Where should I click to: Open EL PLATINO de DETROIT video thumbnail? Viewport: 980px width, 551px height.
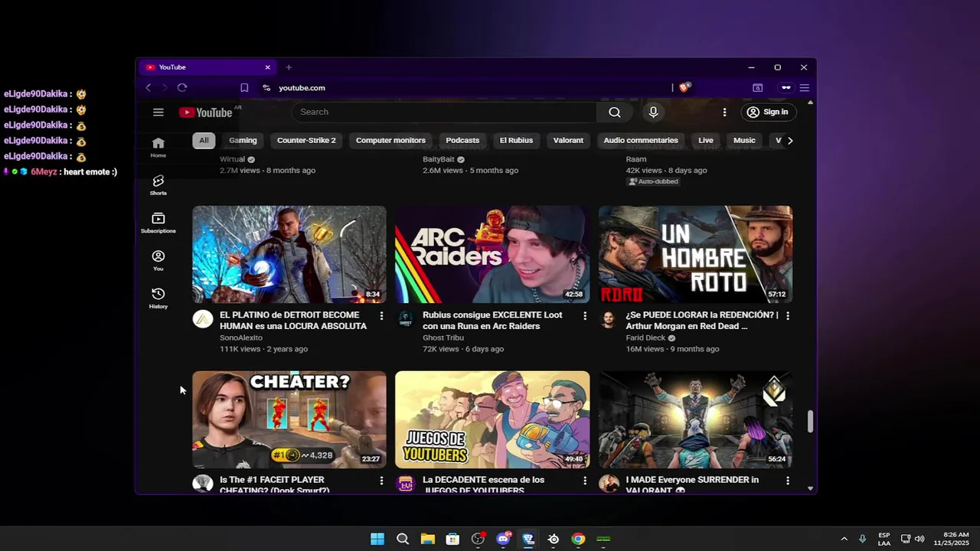[x=289, y=254]
